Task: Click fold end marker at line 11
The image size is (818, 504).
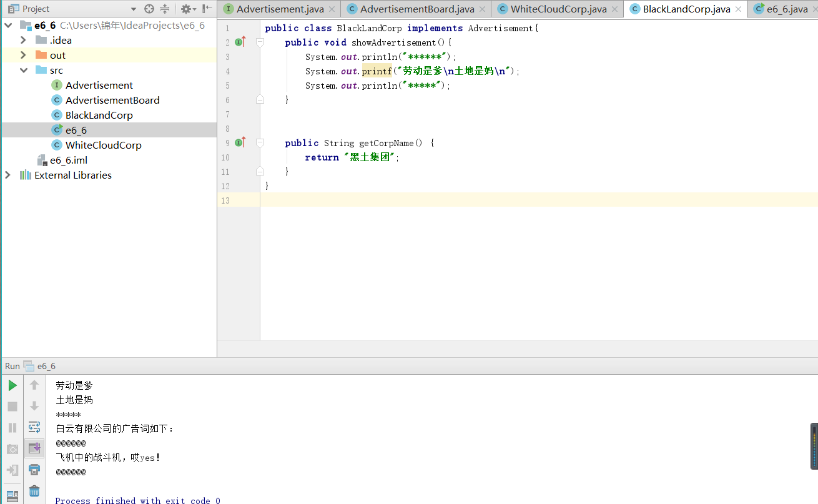Action: click(260, 171)
